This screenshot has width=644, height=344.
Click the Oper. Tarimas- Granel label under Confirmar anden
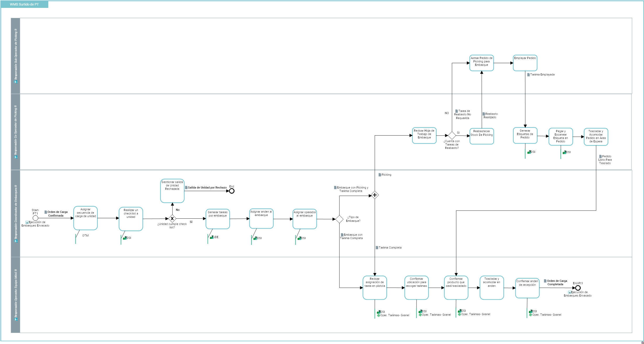(547, 315)
